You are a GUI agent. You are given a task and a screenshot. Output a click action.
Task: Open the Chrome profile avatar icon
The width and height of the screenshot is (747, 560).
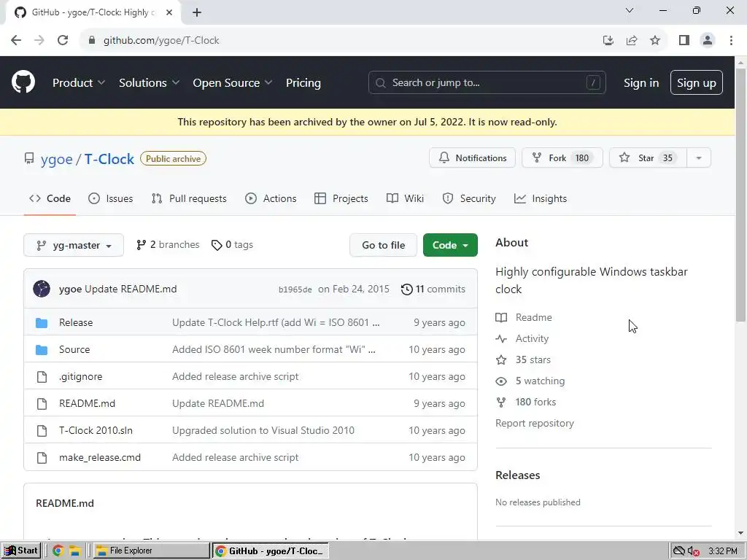(x=708, y=41)
